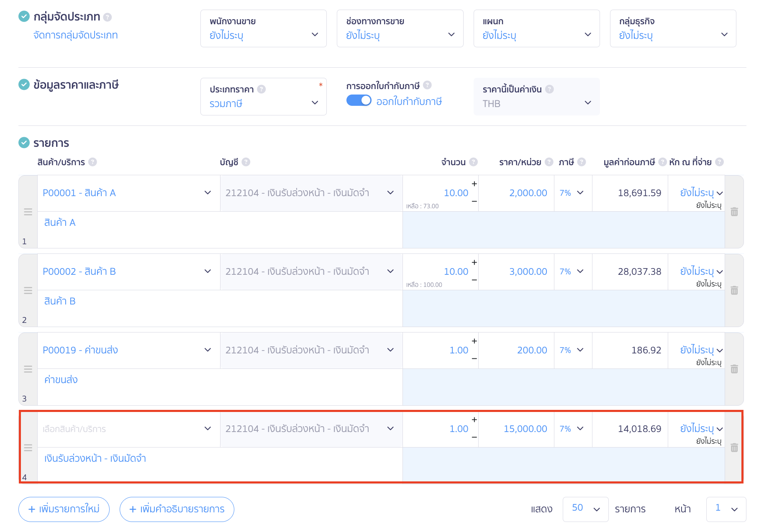Click the เหลือ : 73.00 remaining stock text
764x532 pixels.
tap(422, 206)
